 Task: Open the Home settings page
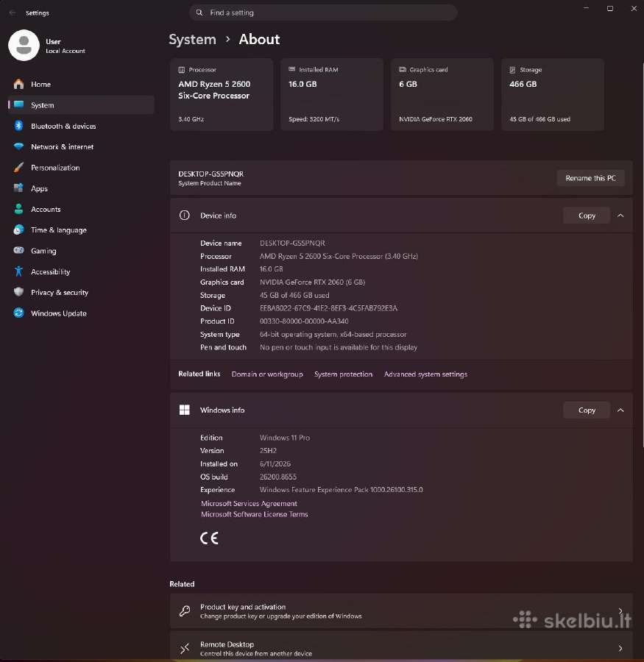pos(81,84)
